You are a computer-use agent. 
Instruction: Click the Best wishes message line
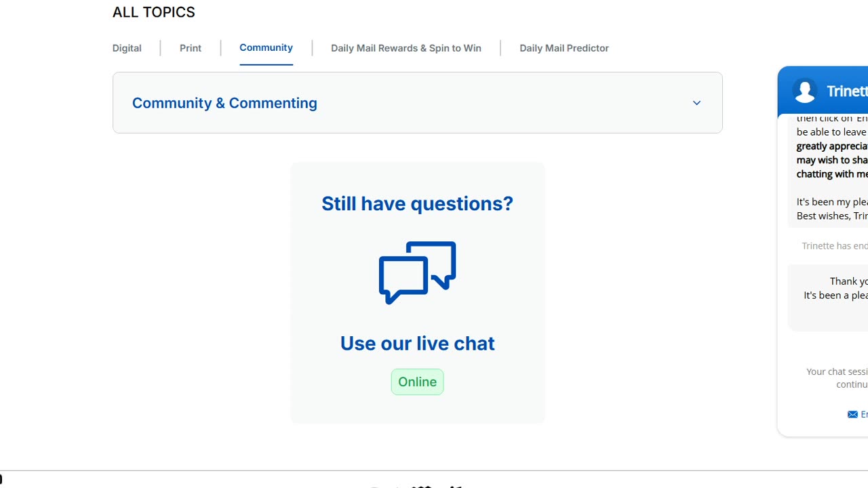pyautogui.click(x=832, y=216)
